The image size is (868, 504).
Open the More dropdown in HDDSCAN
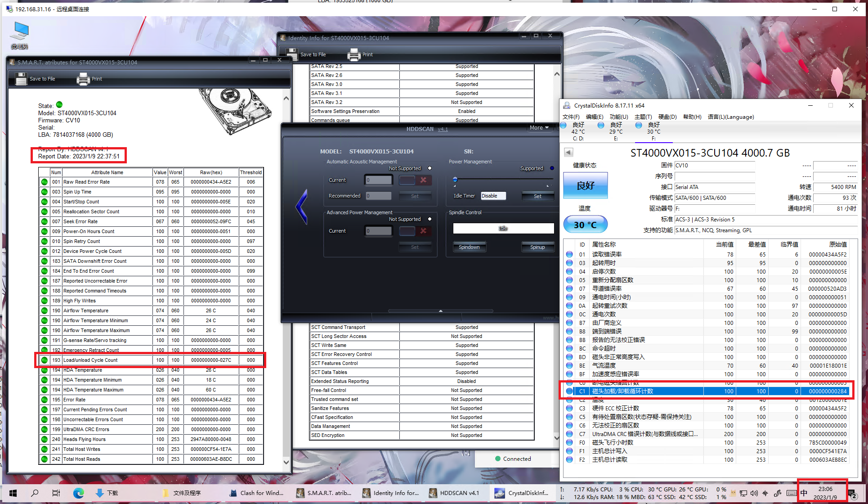coord(539,128)
